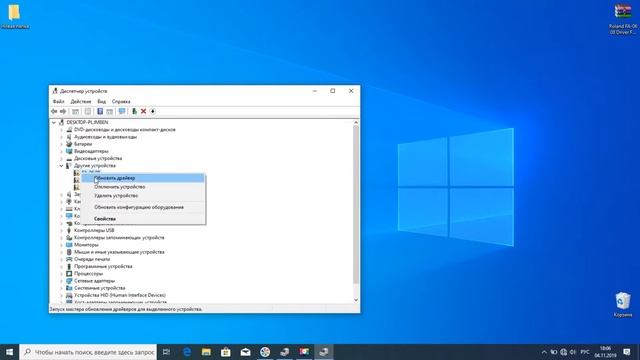This screenshot has height=360, width=640.
Task: Open the Вид menu
Action: point(102,101)
